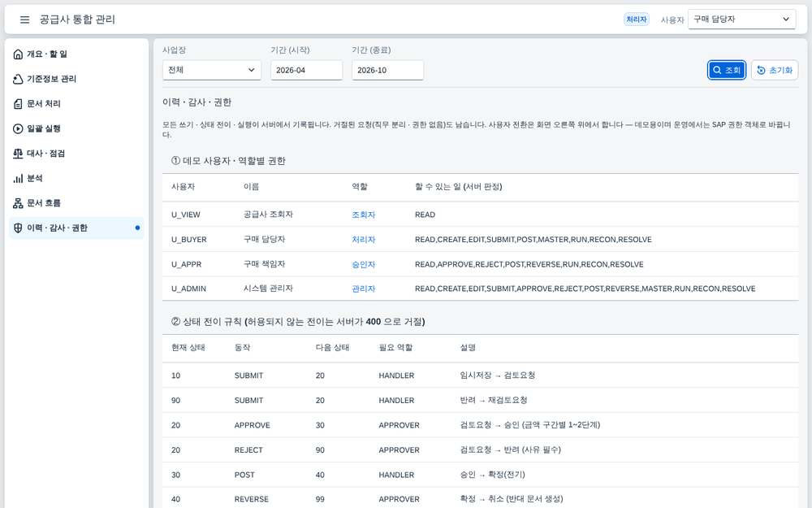Click the shield icon for 이력 · 감사 · 권한
The height and width of the screenshot is (508, 812).
[18, 228]
